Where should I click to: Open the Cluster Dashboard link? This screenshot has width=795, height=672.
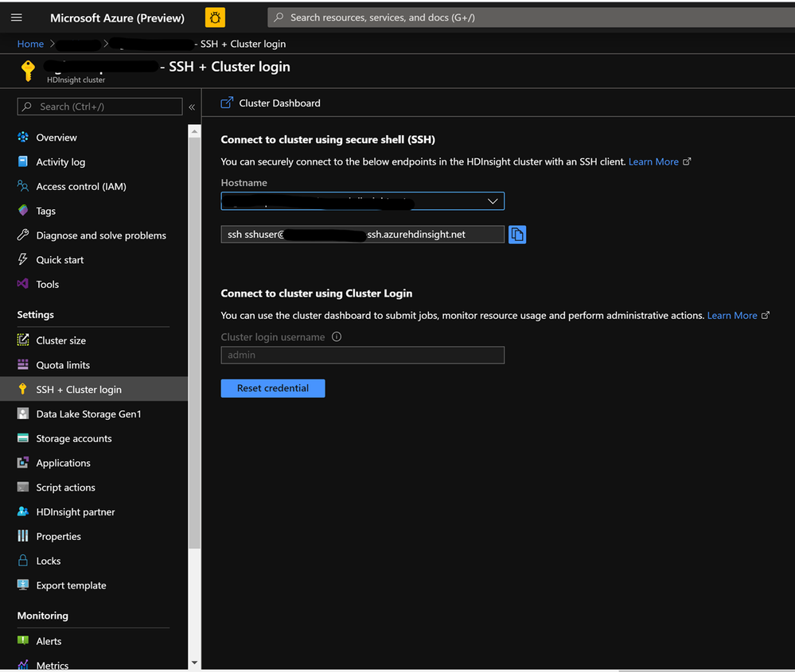point(279,103)
